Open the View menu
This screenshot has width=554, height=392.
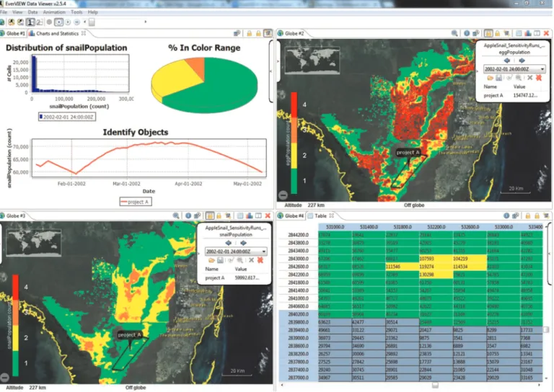tap(17, 12)
